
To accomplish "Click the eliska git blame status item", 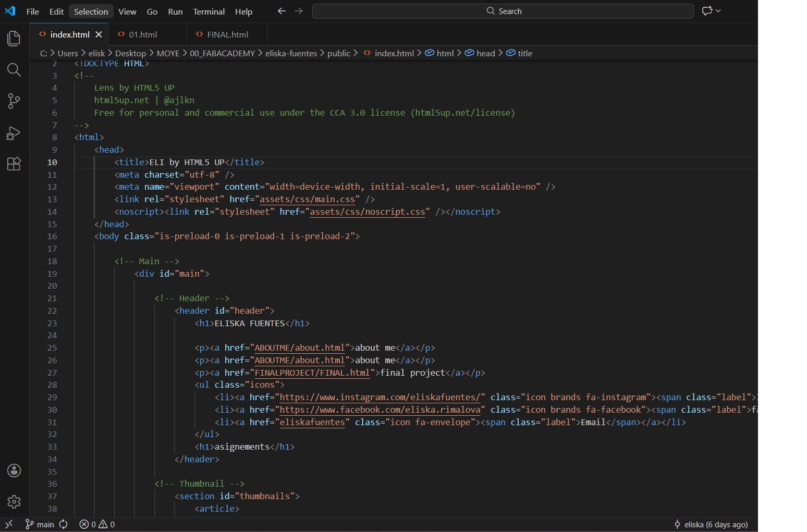I will [711, 524].
